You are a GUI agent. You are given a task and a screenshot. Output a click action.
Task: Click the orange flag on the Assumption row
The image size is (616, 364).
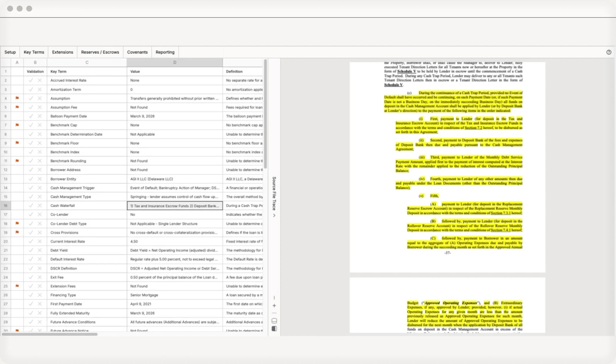[x=17, y=98]
